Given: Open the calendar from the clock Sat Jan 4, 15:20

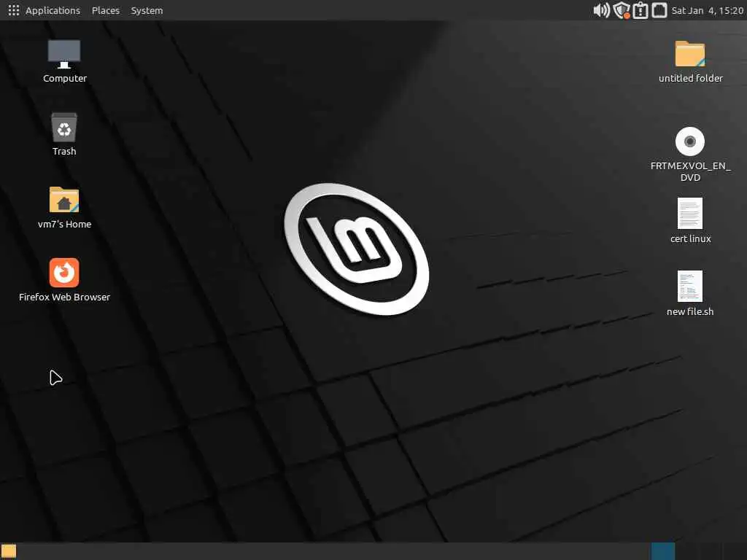Looking at the screenshot, I should [708, 10].
